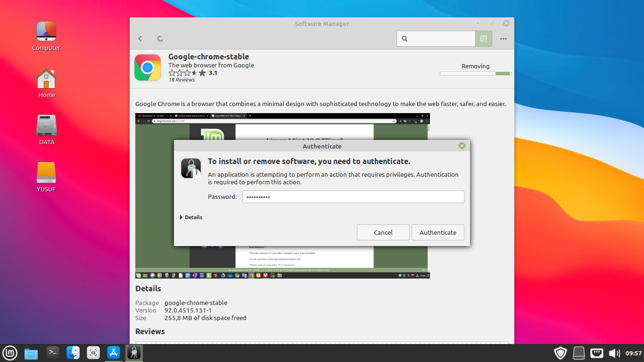Open the Computer desktop icon
644x362 pixels.
tap(46, 36)
